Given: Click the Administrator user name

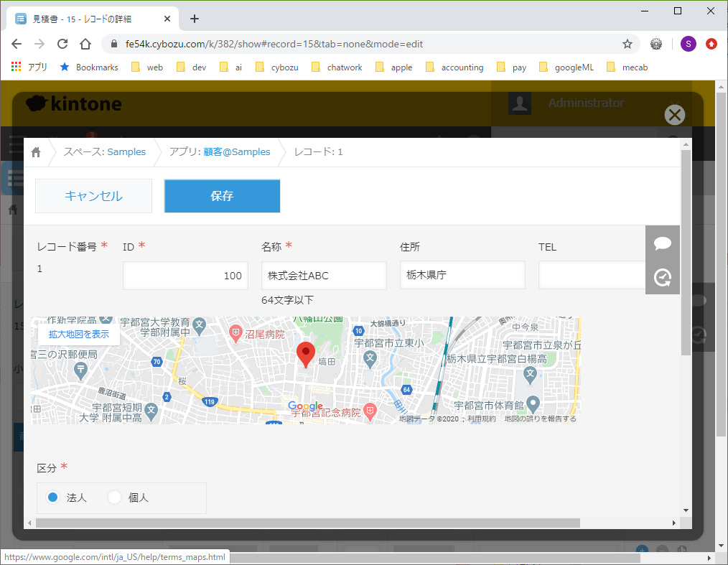Looking at the screenshot, I should (586, 103).
